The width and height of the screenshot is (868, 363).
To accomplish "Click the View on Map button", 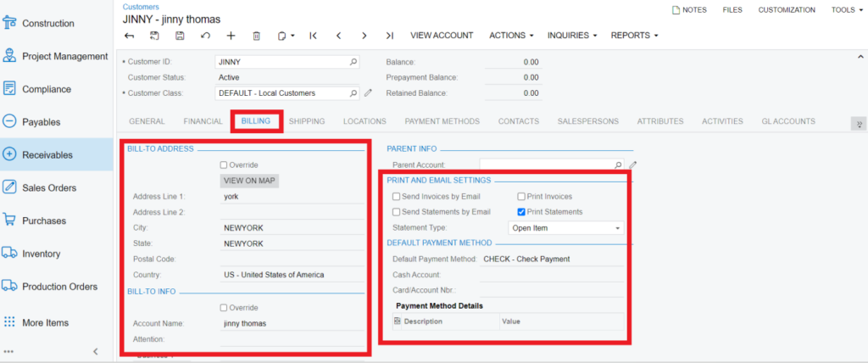I will [249, 181].
